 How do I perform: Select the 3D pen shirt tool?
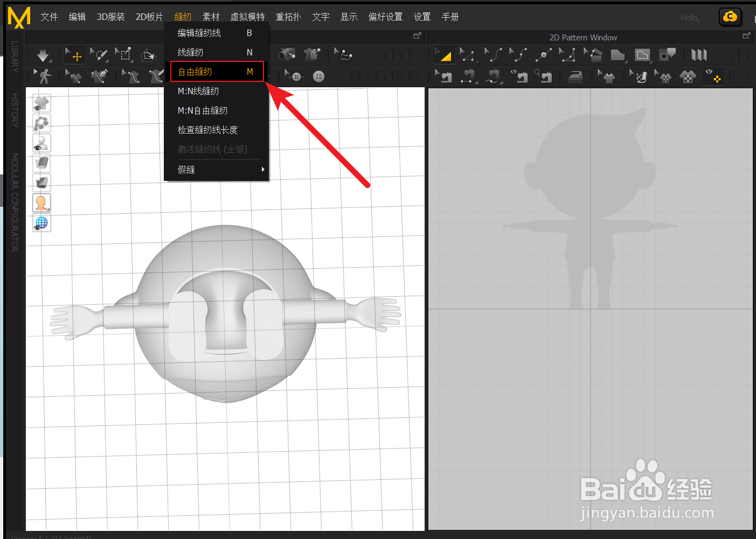point(99,76)
